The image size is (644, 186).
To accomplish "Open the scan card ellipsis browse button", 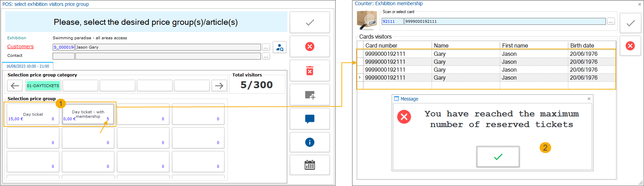I will [x=611, y=21].
